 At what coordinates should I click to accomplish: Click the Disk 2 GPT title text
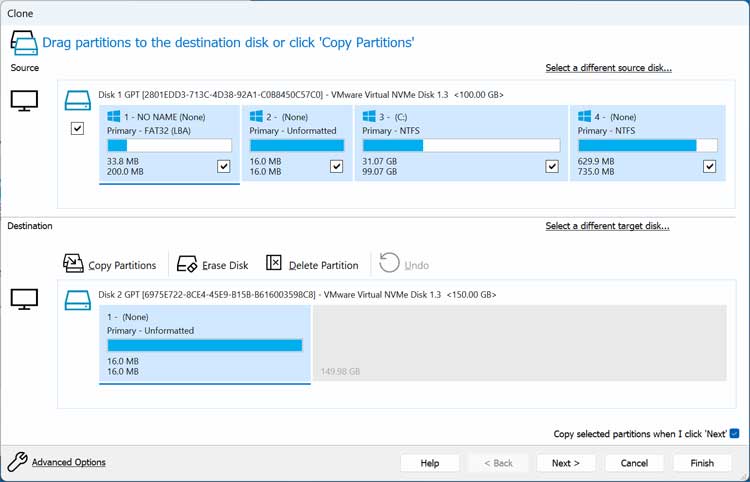coord(297,295)
